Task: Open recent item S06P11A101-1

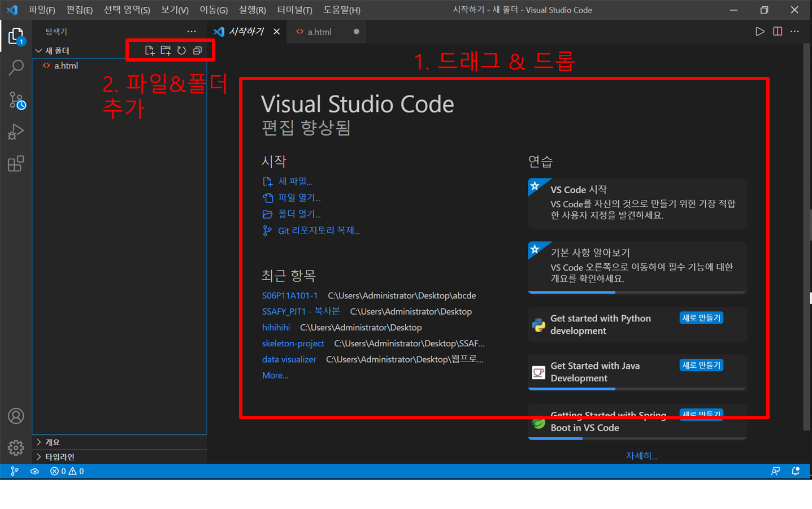Action: pos(290,295)
